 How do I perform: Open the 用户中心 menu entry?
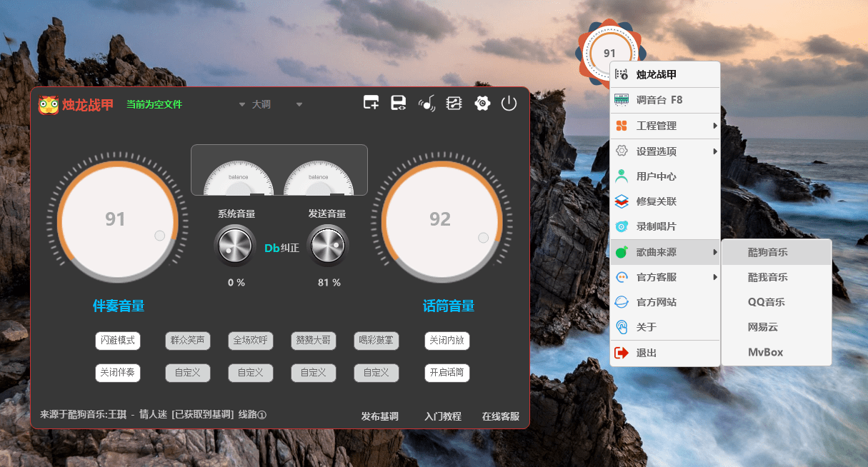pyautogui.click(x=665, y=176)
